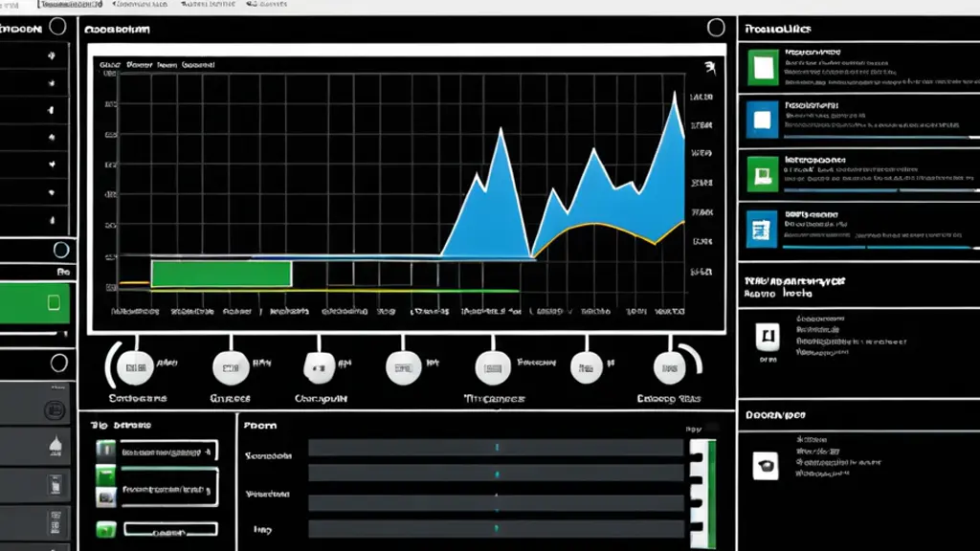Open the blue document icon in right panel
The image size is (980, 551).
tap(762, 230)
